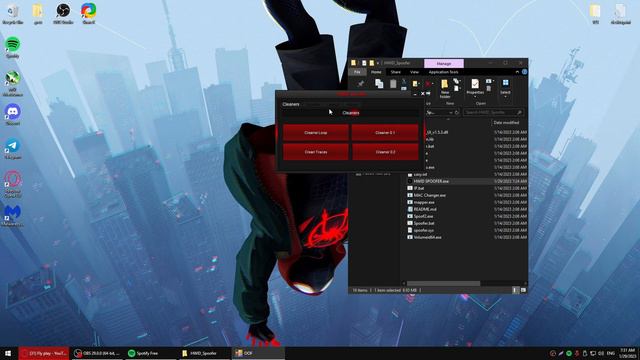
Task: Select the IP.bat file
Action: pos(419,188)
